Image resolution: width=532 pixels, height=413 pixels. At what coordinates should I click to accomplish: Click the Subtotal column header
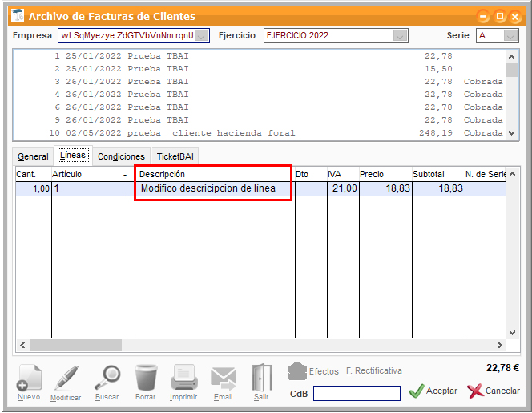point(438,174)
